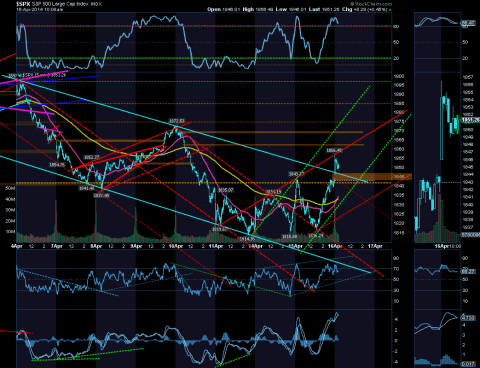
Task: Click the 'Low' value in the header
Action: [x=297, y=9]
